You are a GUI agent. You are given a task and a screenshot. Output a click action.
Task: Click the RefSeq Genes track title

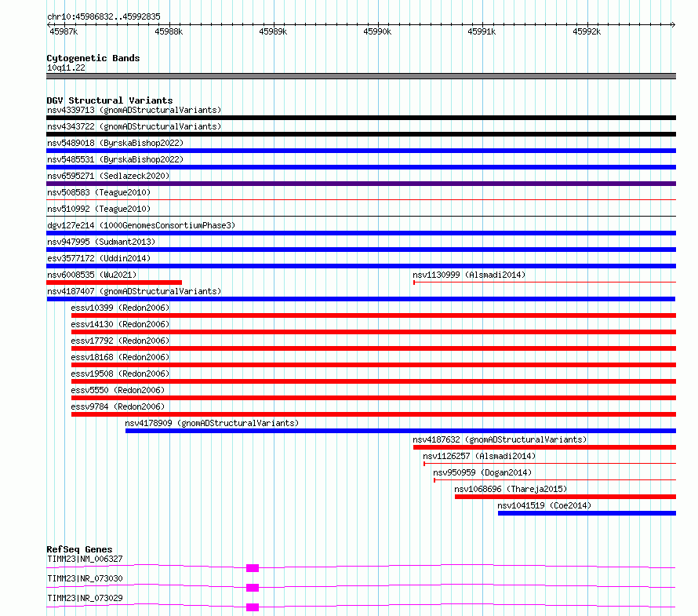pyautogui.click(x=79, y=549)
